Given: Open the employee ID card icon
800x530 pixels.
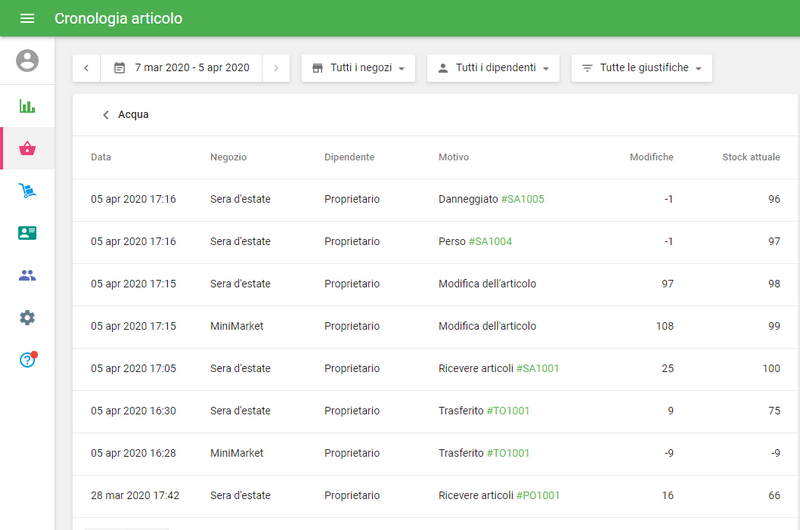Looking at the screenshot, I should click(27, 233).
